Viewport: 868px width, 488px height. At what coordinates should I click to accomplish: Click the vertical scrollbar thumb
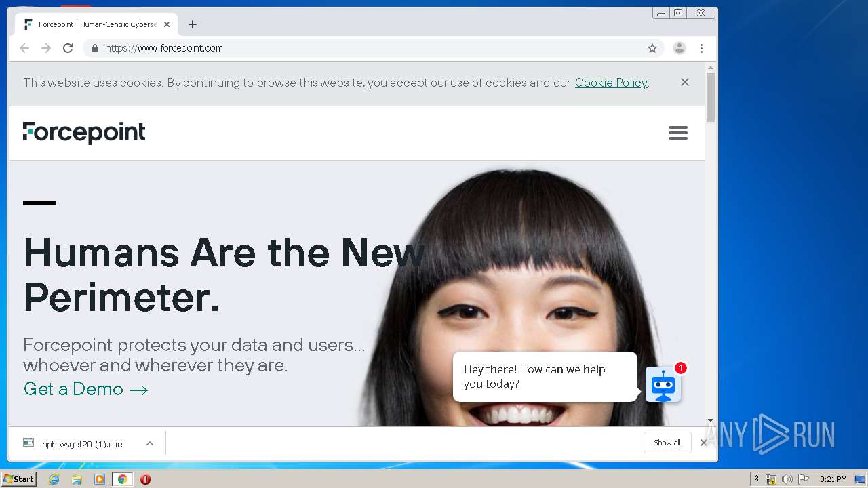[x=711, y=97]
